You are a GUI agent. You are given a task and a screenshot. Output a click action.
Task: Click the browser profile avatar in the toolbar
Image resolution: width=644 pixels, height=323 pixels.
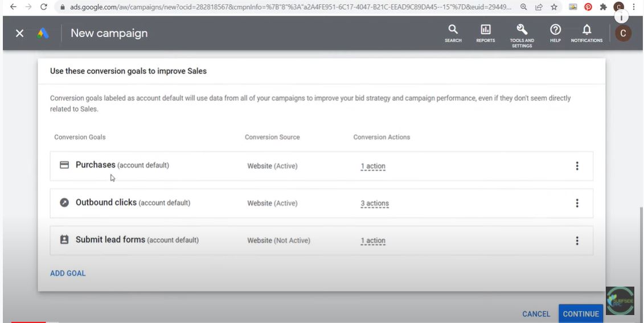pos(618,7)
